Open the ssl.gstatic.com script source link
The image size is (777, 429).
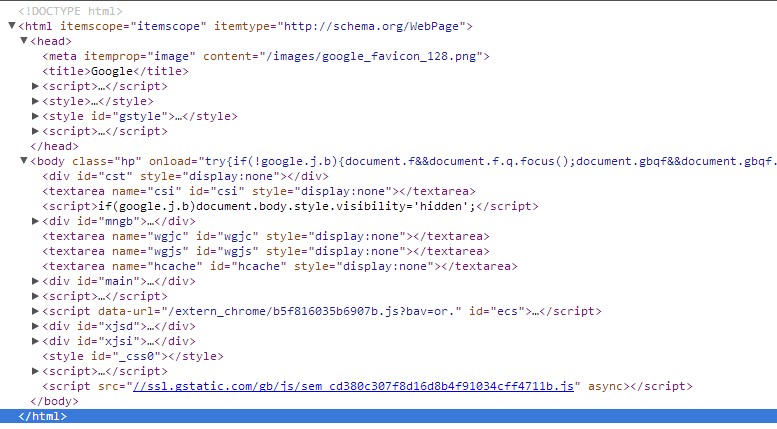click(353, 386)
